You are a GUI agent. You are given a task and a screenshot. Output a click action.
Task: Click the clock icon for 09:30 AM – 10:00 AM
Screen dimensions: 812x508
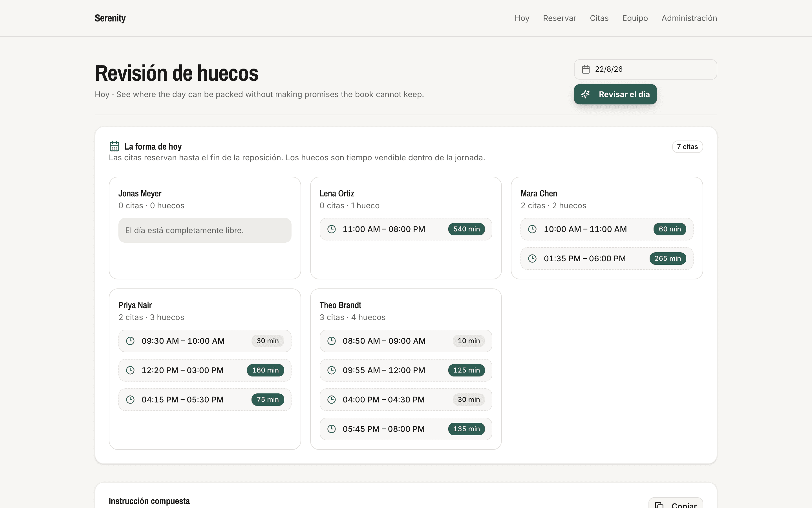tap(130, 341)
